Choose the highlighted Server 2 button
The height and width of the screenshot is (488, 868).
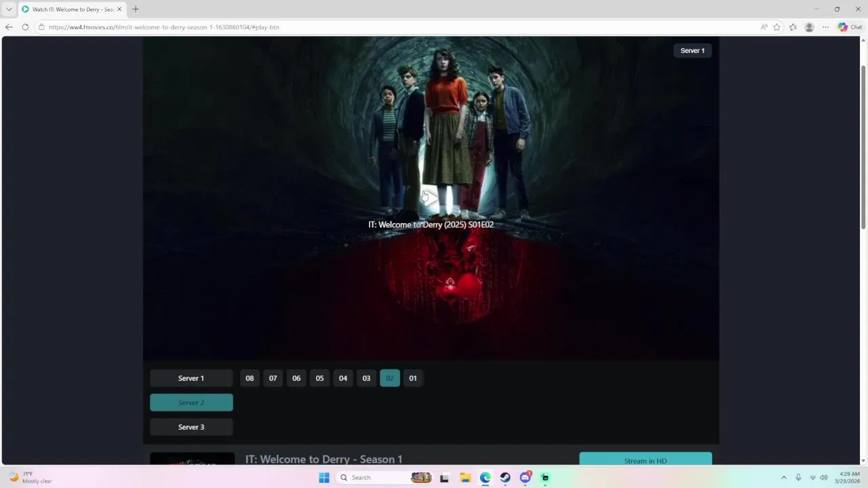point(191,403)
